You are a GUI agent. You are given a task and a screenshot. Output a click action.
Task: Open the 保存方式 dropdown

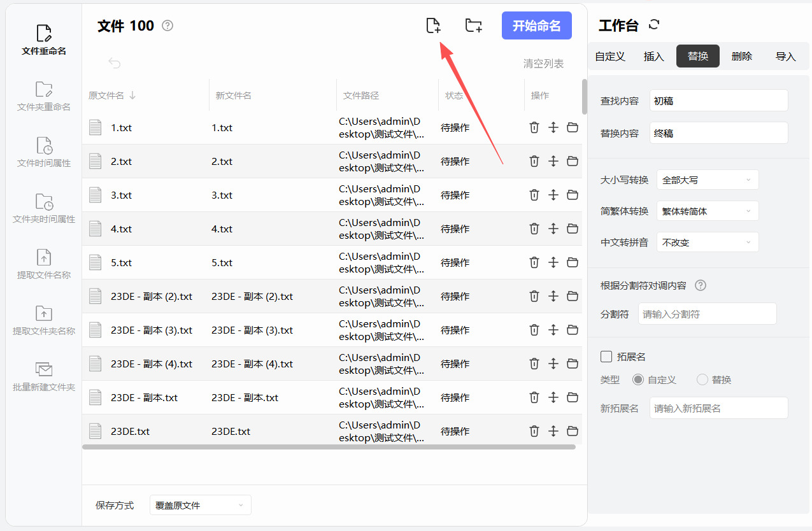pyautogui.click(x=200, y=506)
